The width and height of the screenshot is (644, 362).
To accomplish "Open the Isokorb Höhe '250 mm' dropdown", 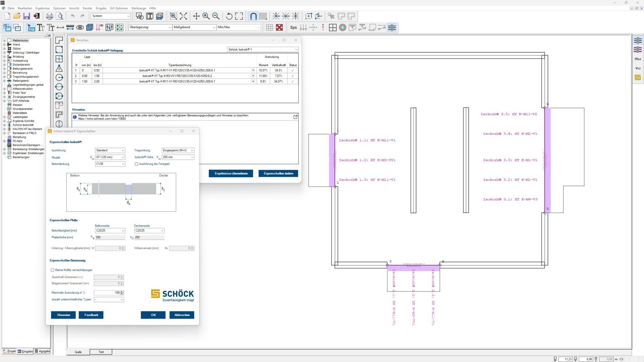I will pos(178,157).
